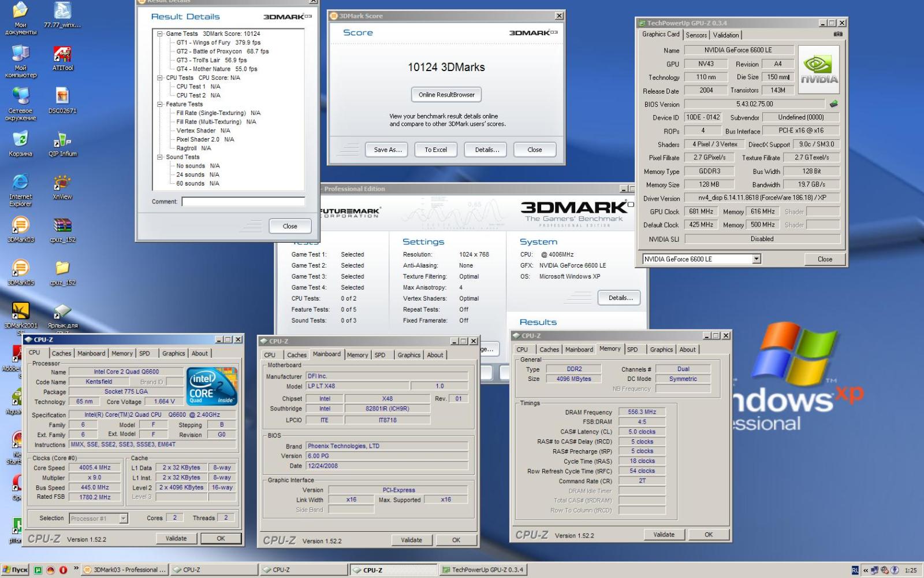
Task: Click Close button in GPU-Z window
Action: [825, 259]
